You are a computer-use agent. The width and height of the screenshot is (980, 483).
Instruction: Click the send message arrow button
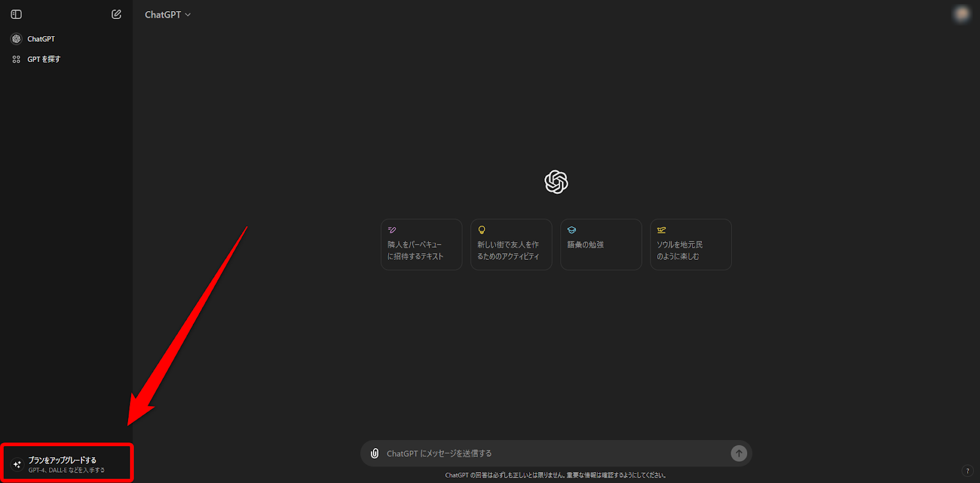click(x=739, y=454)
